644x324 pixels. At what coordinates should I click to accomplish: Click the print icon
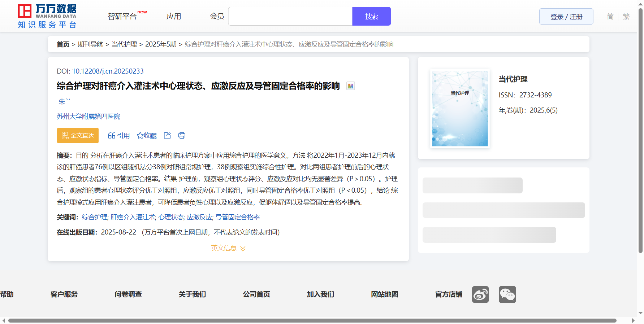(x=182, y=135)
